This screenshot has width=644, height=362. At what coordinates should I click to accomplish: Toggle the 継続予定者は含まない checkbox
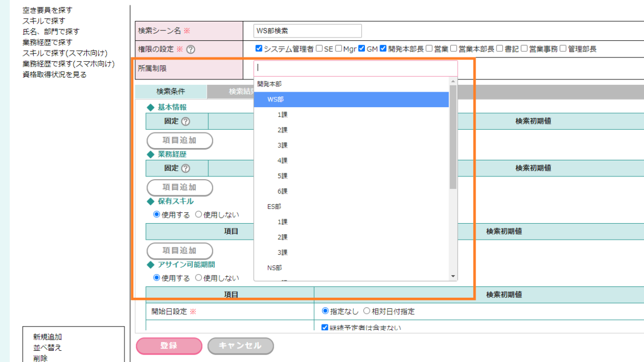(324, 327)
